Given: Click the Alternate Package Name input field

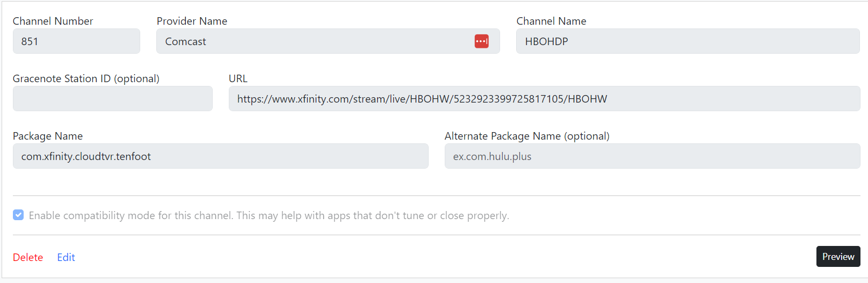Looking at the screenshot, I should pos(652,156).
